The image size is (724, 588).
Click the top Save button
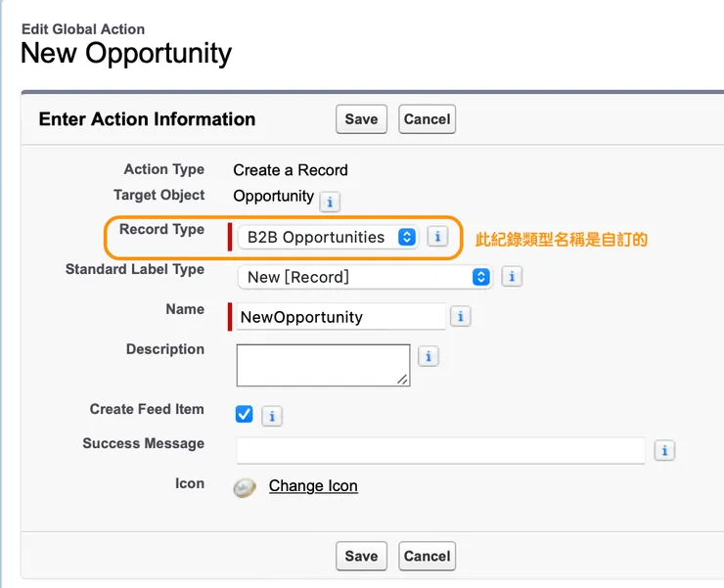361,119
